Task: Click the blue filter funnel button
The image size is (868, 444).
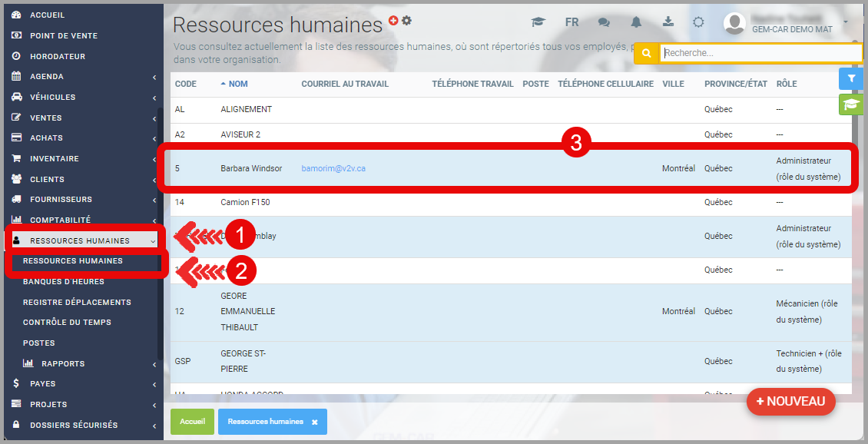Action: [851, 78]
